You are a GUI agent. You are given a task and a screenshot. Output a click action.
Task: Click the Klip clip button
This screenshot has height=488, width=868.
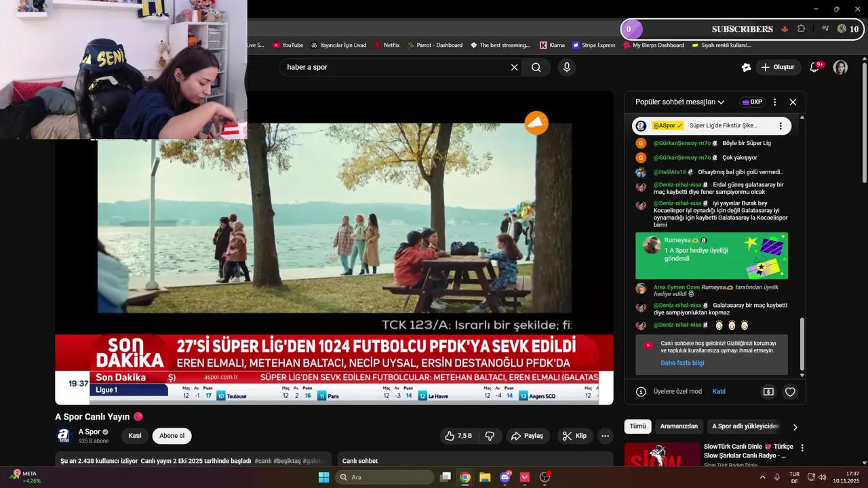point(574,436)
